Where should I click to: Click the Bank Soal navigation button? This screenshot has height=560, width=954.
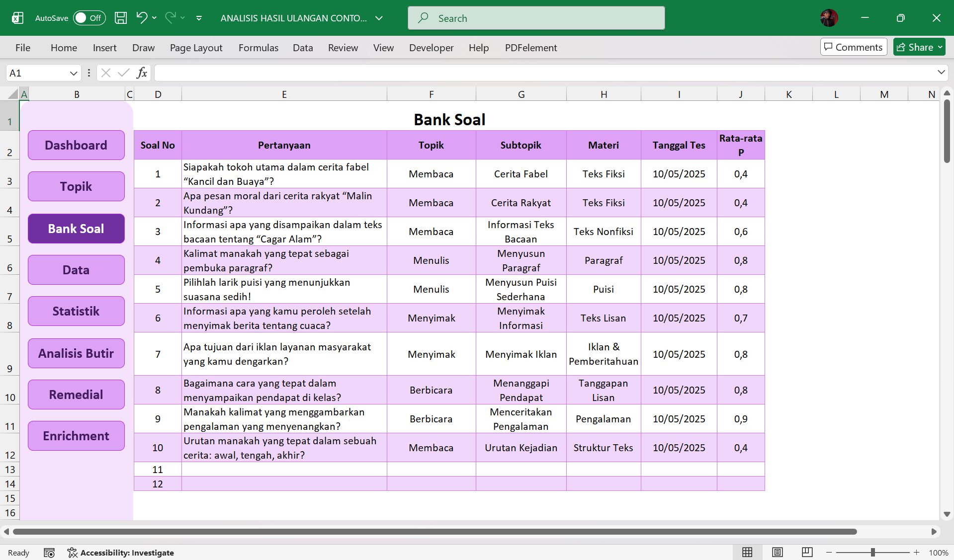click(x=76, y=229)
